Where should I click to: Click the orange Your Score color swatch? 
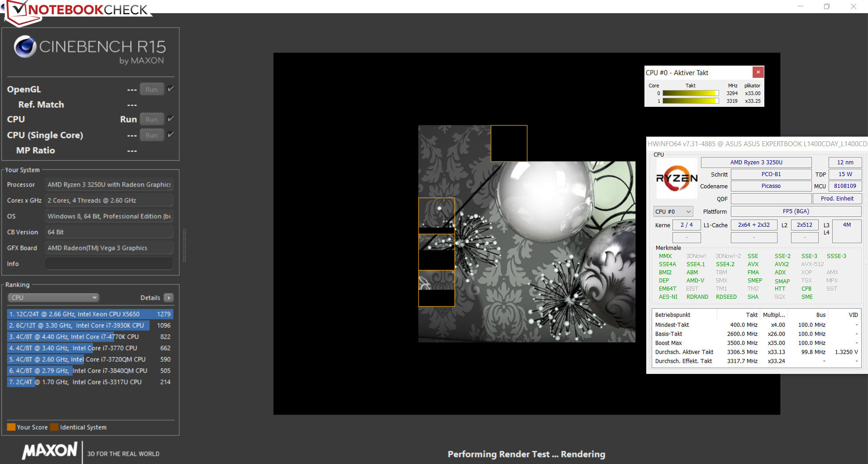pos(11,427)
